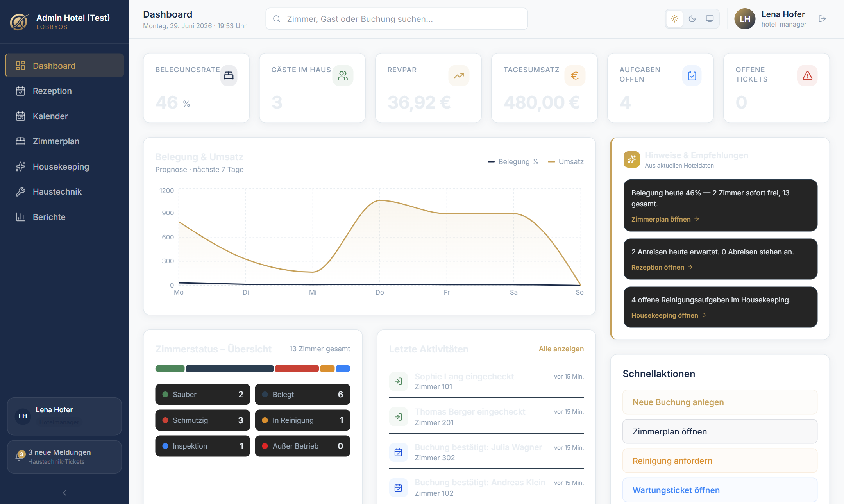This screenshot has height=504, width=844.
Task: Click the trend arrow icon on RevPAR
Action: coord(459,75)
